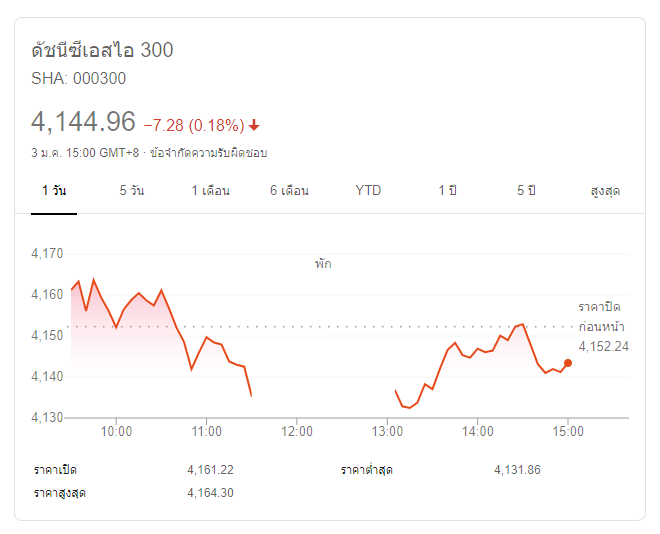Open the 1 เดือน range tab
660x534 pixels.
(x=210, y=190)
